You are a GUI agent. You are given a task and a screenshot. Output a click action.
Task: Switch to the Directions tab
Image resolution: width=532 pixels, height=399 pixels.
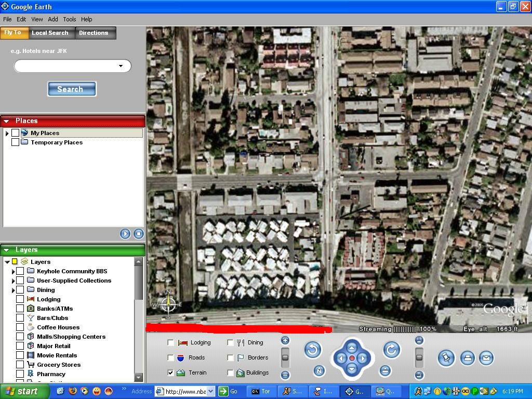pos(94,33)
